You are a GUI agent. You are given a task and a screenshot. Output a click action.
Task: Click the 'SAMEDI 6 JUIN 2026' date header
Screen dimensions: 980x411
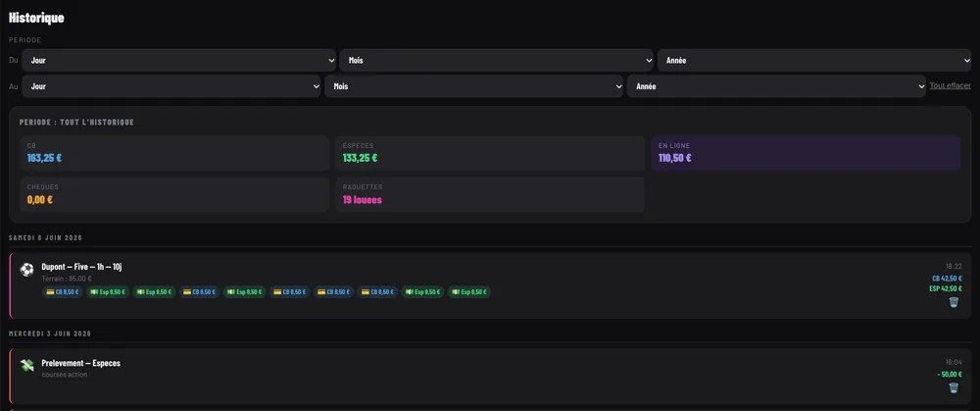46,237
